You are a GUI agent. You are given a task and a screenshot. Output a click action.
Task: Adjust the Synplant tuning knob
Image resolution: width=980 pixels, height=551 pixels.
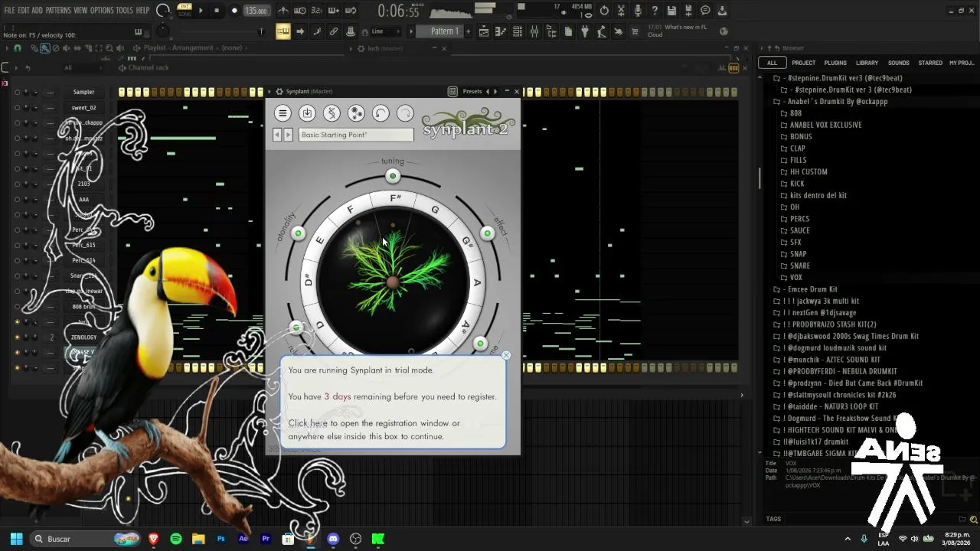(x=393, y=176)
